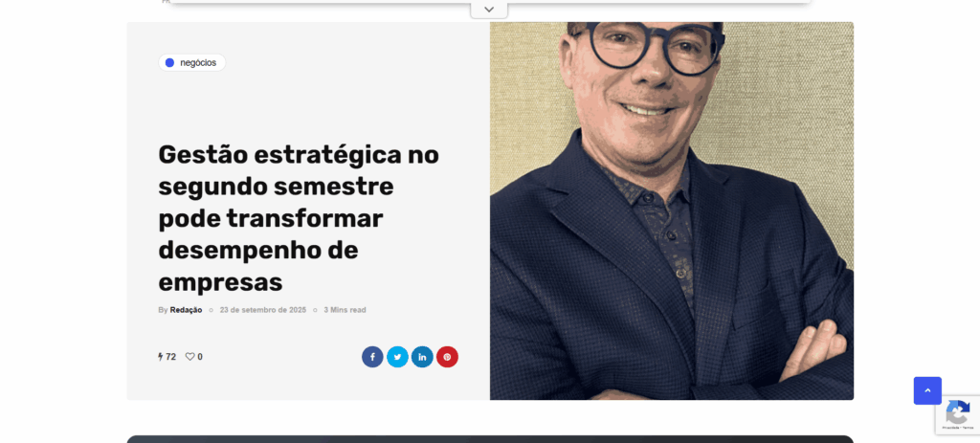Share the article on Facebook
Screen dimensions: 980x443
point(372,357)
